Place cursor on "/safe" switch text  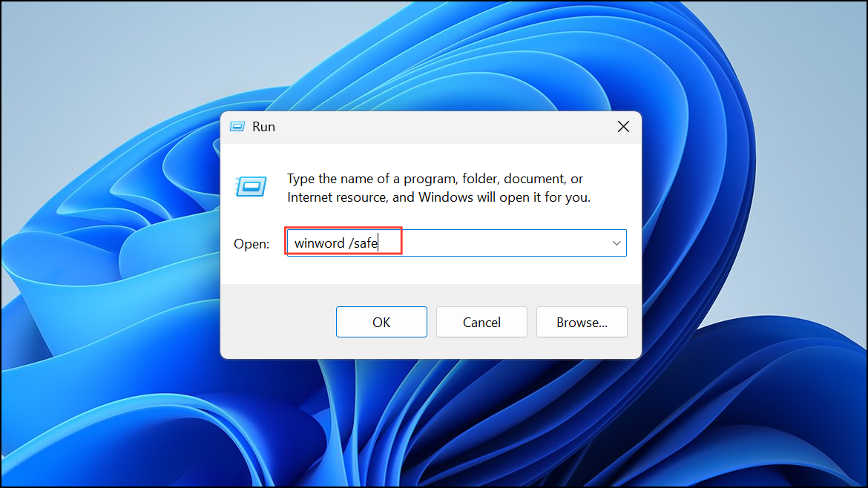coord(363,243)
